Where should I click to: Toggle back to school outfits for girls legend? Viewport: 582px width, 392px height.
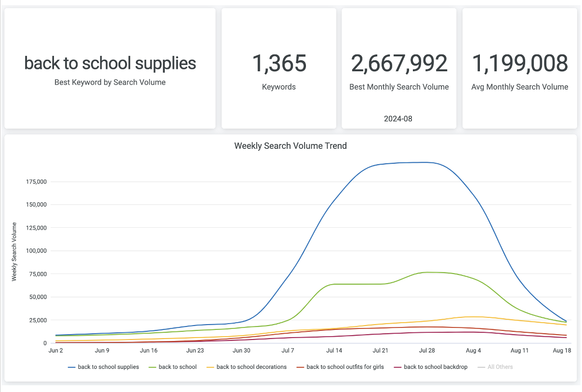(340, 367)
